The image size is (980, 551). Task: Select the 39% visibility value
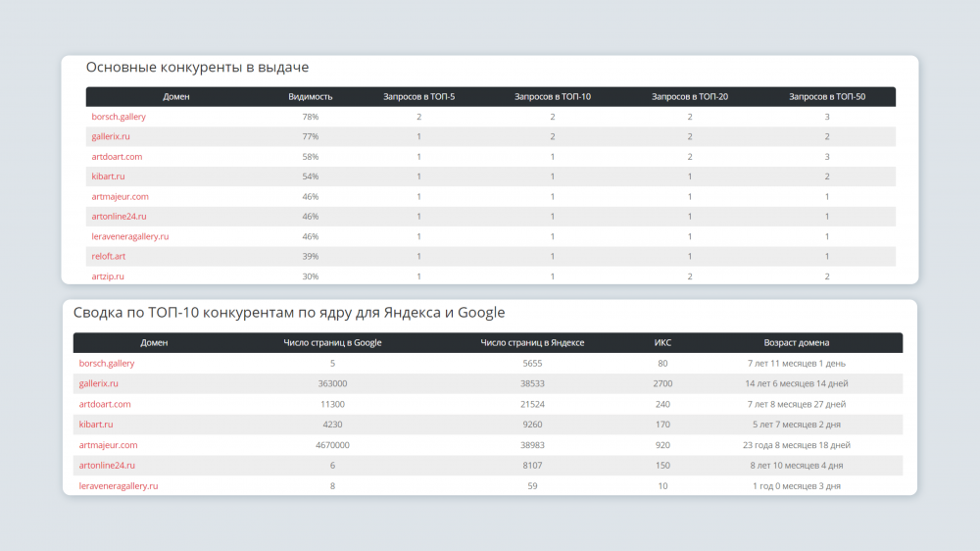(311, 257)
